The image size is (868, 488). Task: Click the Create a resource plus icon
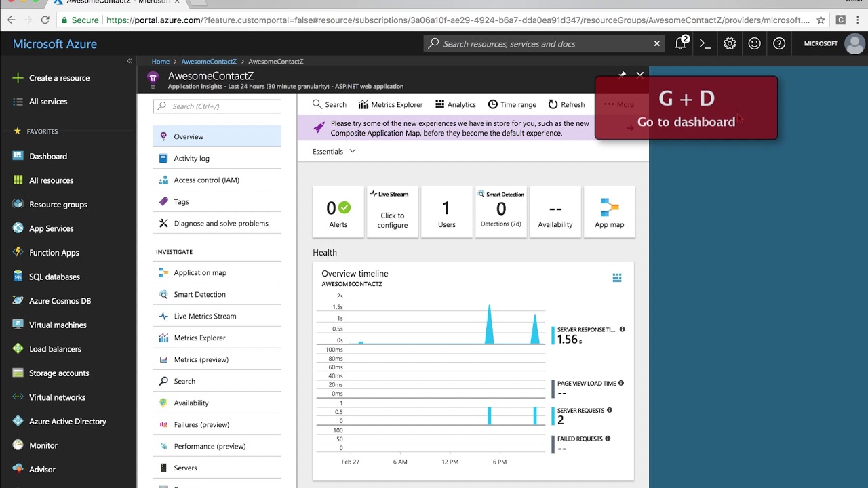(x=18, y=78)
